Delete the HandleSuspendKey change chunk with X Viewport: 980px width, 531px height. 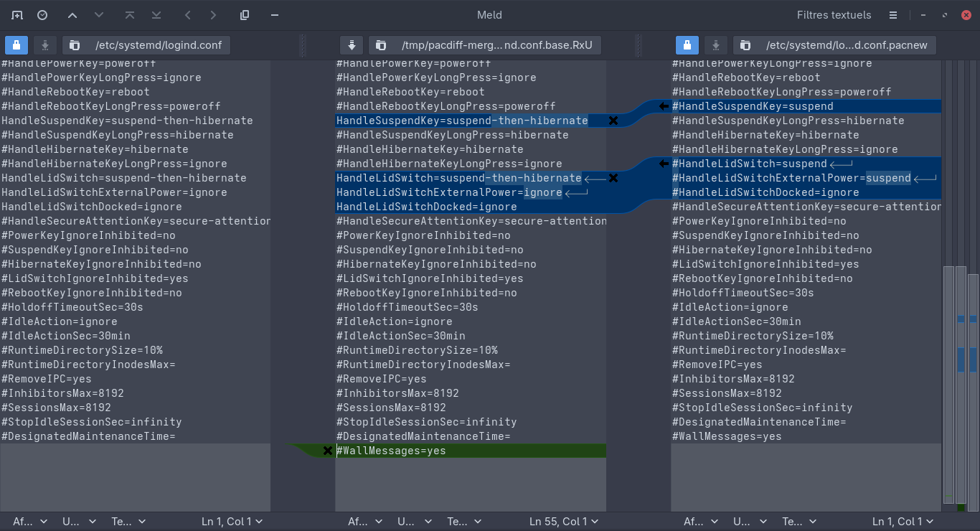tap(613, 121)
